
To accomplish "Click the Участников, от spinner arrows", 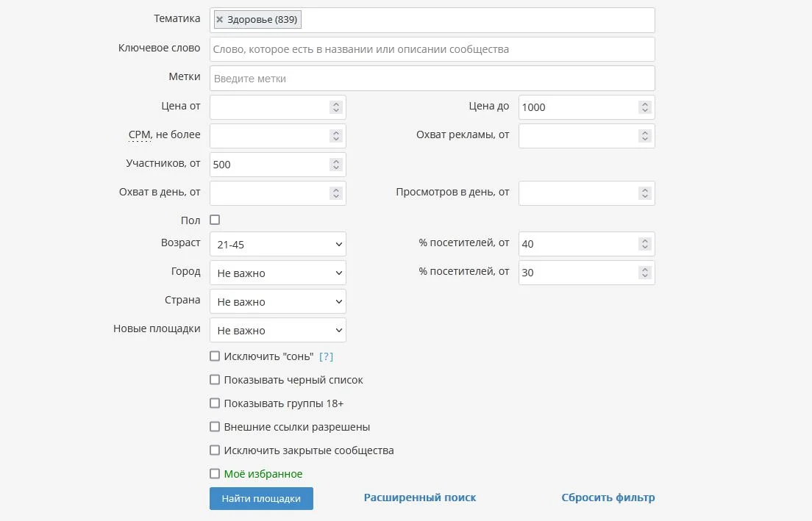I will point(336,165).
